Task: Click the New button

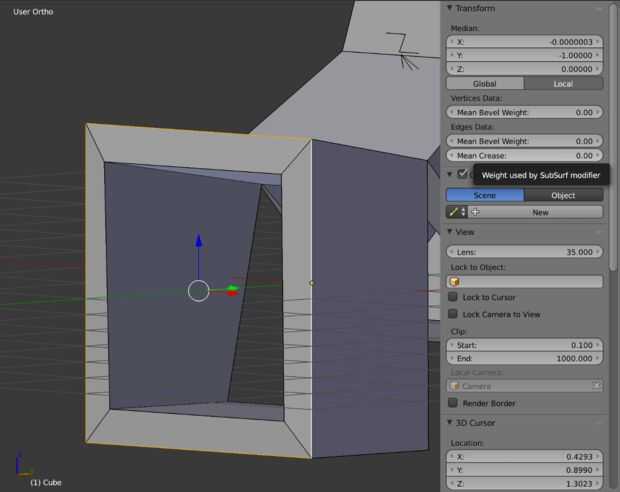Action: pos(540,212)
